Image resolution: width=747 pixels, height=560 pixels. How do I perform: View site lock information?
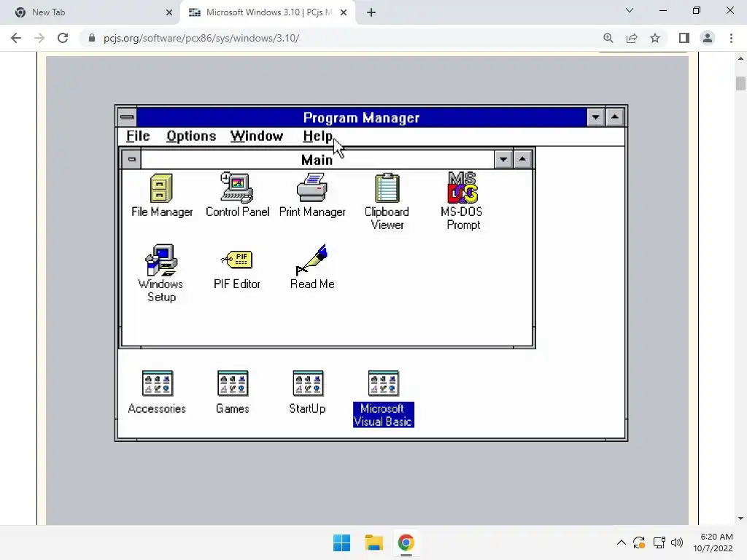pyautogui.click(x=91, y=38)
